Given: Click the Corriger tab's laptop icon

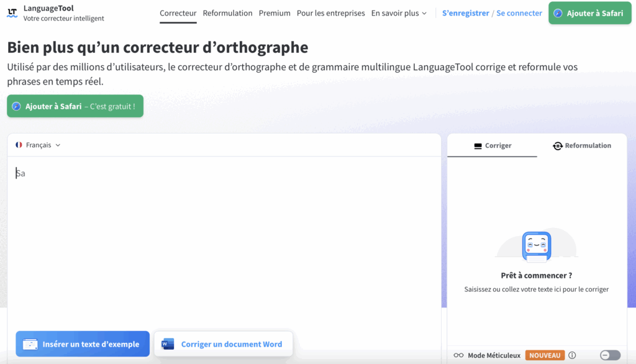Looking at the screenshot, I should [x=478, y=146].
